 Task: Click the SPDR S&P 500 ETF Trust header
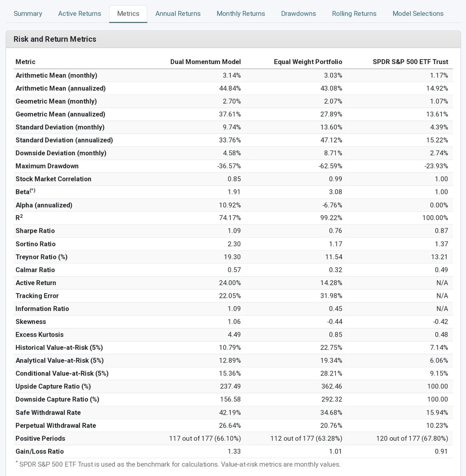pyautogui.click(x=410, y=62)
